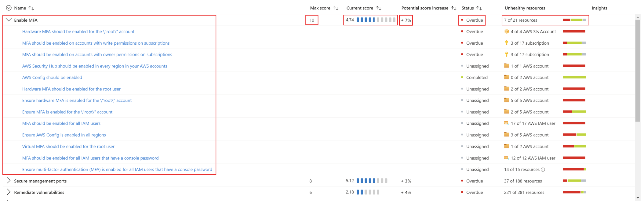The width and height of the screenshot is (644, 206).
Task: Select the Insights column header
Action: click(x=599, y=8)
